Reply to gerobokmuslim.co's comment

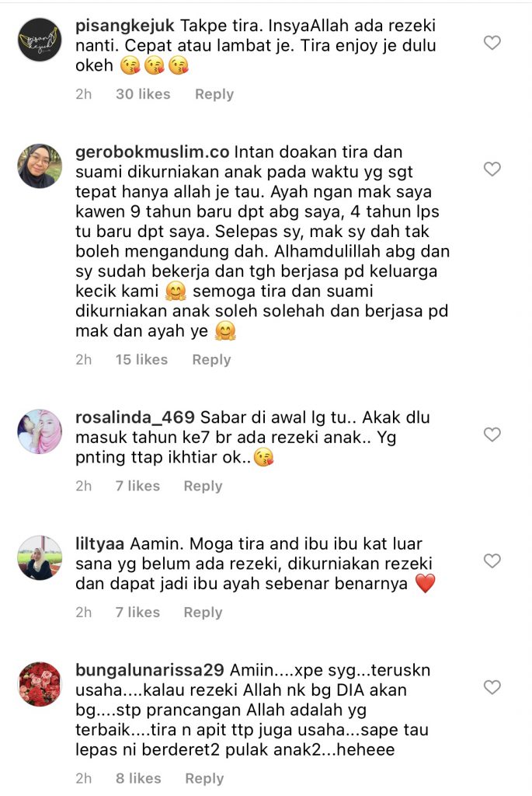pyautogui.click(x=211, y=360)
